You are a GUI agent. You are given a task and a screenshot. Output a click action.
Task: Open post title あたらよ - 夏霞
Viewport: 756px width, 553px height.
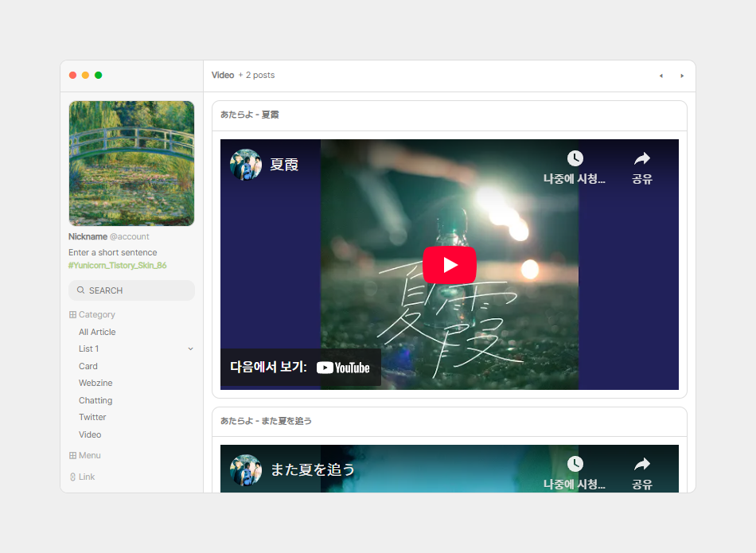coord(250,115)
